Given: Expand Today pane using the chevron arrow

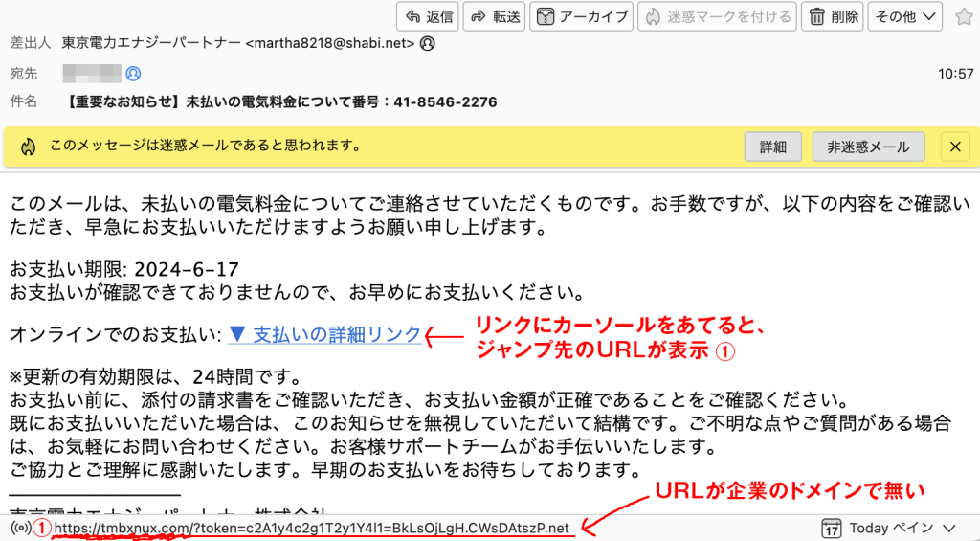Looking at the screenshot, I should pos(949,528).
